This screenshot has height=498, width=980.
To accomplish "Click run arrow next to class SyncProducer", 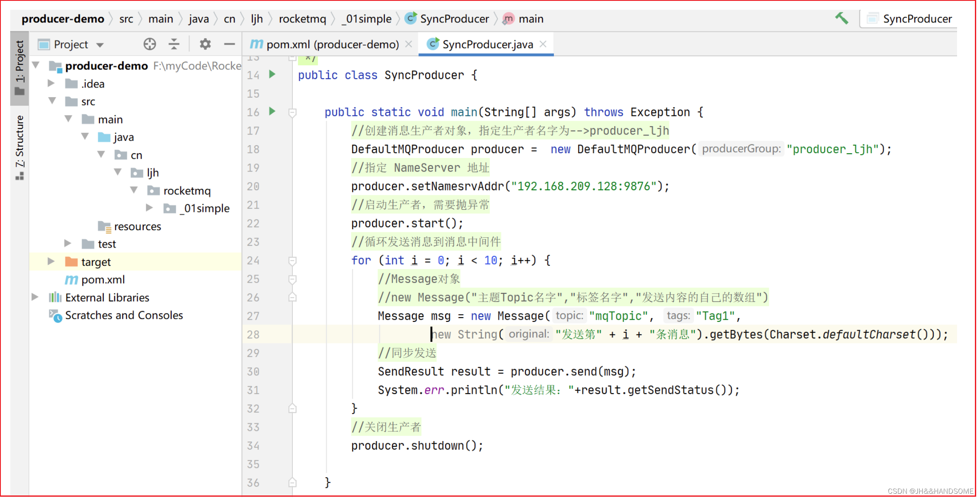I will (272, 75).
